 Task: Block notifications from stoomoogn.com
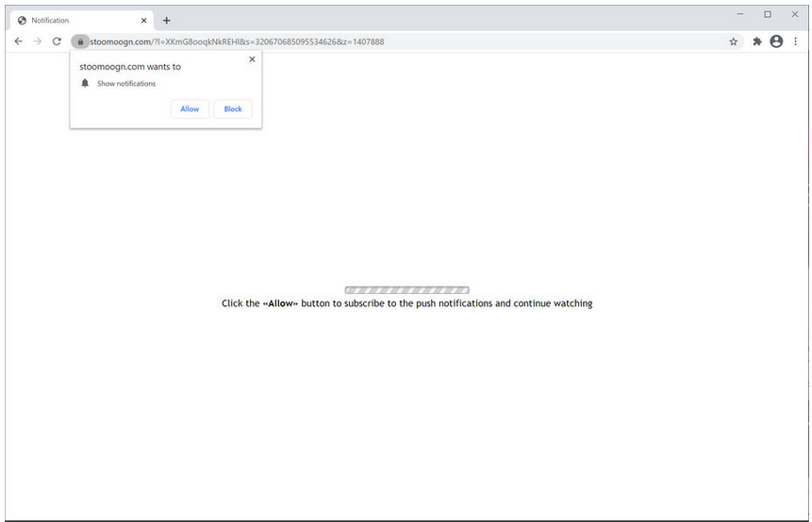pos(233,109)
